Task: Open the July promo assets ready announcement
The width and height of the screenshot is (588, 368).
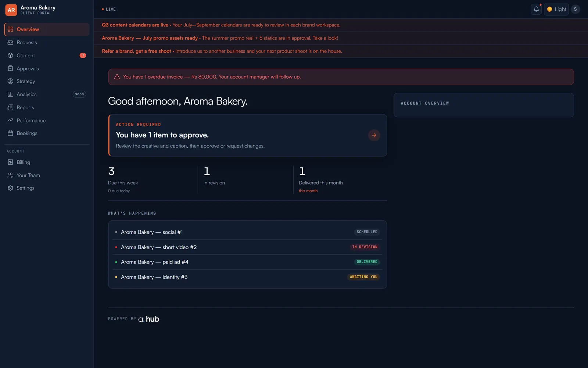Action: point(341,38)
